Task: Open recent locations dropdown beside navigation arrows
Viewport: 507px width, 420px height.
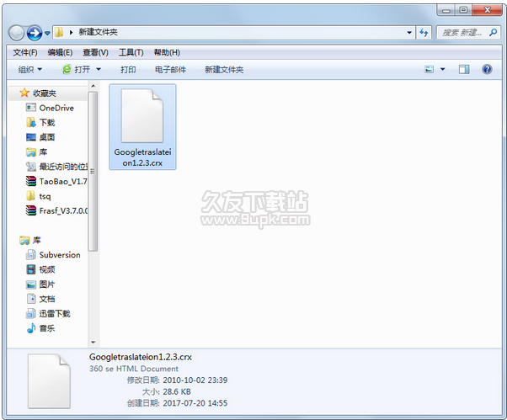Action: click(47, 33)
